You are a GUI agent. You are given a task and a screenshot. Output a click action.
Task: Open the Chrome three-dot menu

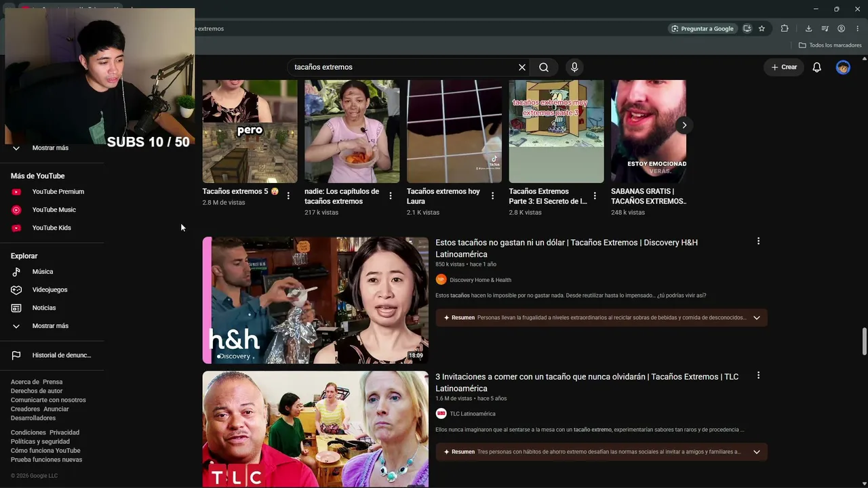click(858, 28)
